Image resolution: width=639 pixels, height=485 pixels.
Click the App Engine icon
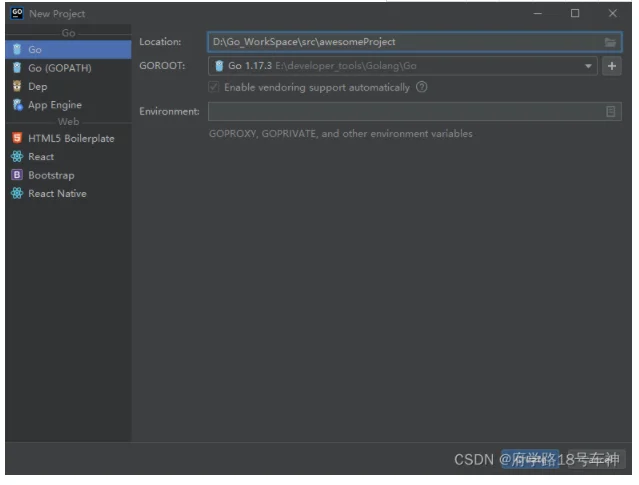click(18, 105)
